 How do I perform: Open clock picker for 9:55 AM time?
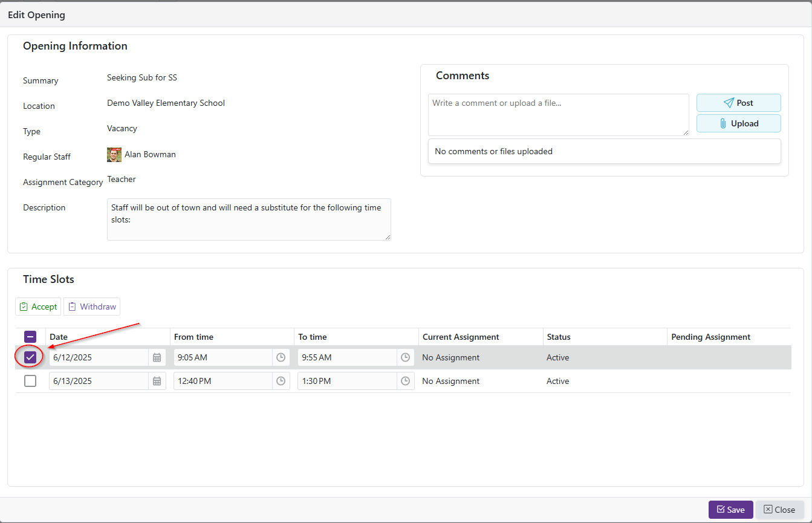click(x=406, y=357)
